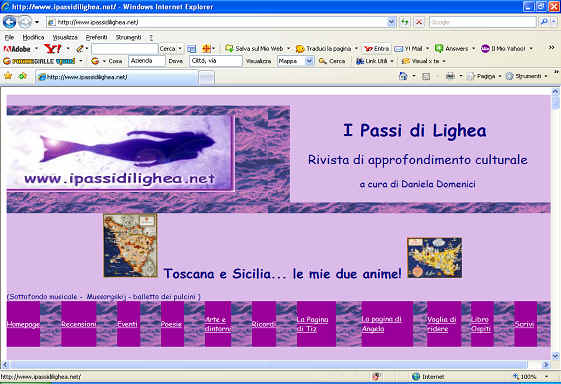
Task: Click the Voglia di ridere link
Action: pyautogui.click(x=442, y=324)
